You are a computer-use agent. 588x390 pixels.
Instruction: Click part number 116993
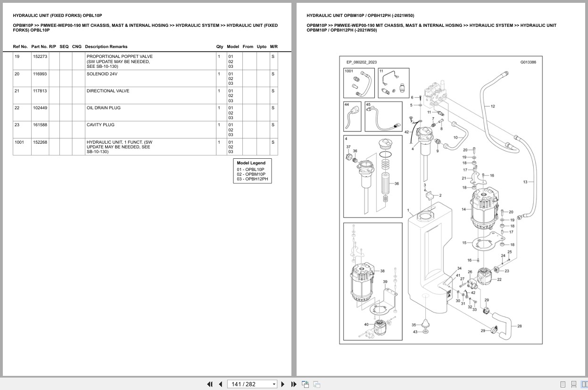(40, 74)
